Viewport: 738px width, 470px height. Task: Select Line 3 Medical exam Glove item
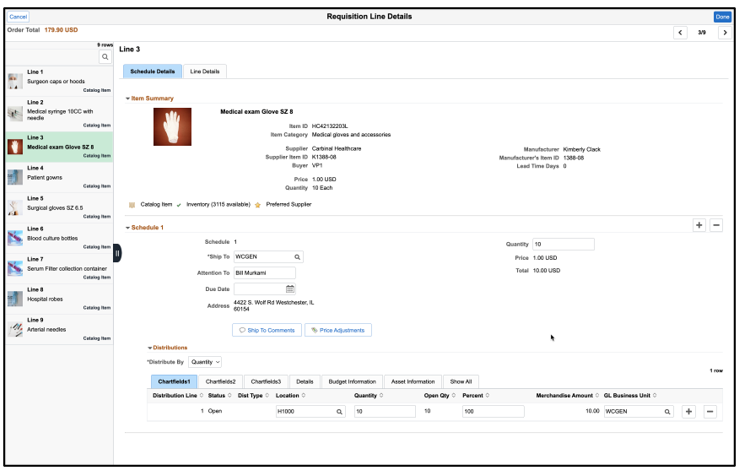click(59, 147)
